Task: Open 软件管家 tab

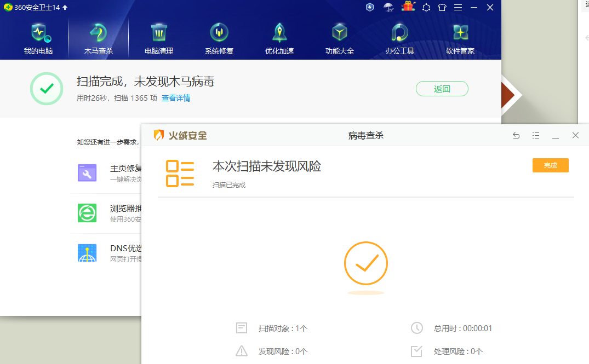Action: [x=460, y=39]
